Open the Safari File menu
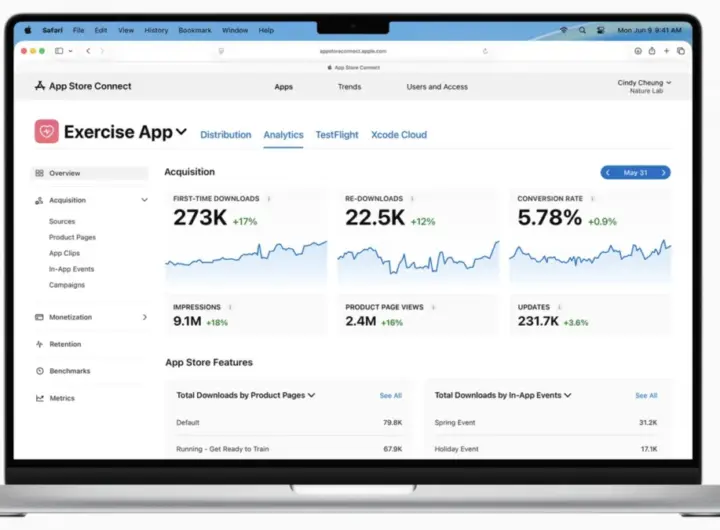The height and width of the screenshot is (530, 720). (79, 30)
